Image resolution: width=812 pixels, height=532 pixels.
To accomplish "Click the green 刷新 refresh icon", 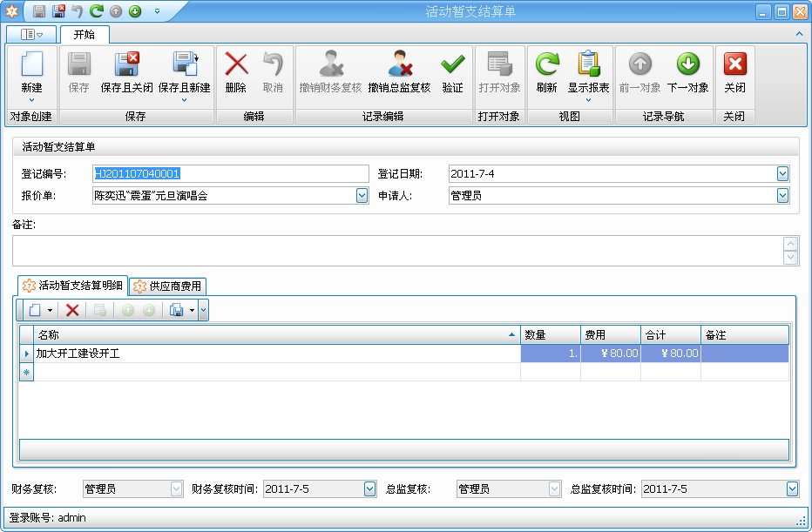I will 547,64.
